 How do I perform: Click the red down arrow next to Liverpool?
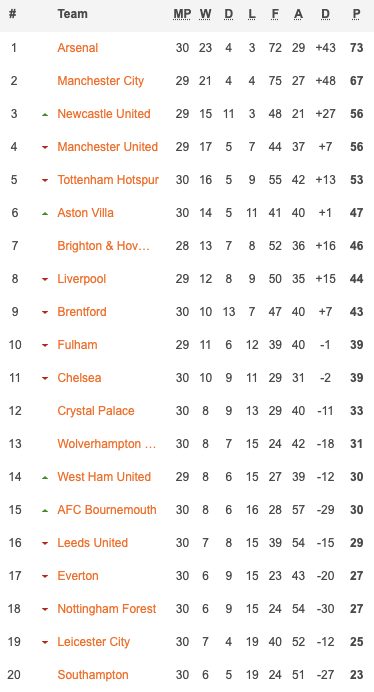(45, 279)
